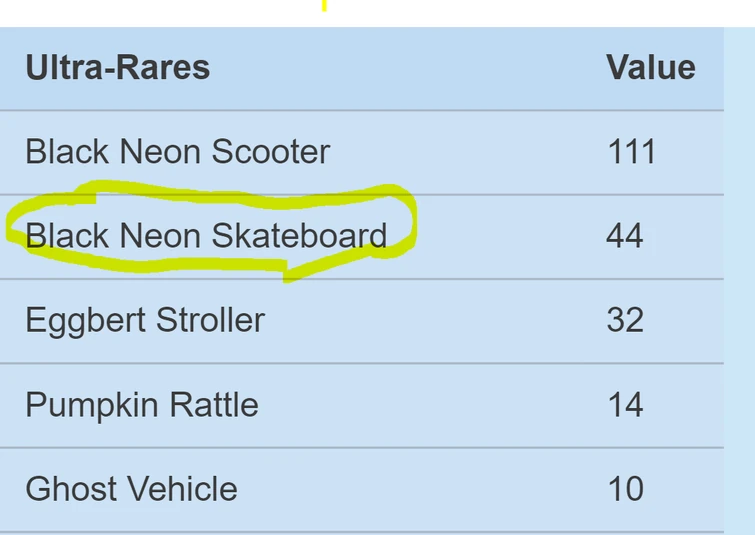Click the word Scooter in the first row
The height and width of the screenshot is (535, 755).
pos(270,152)
